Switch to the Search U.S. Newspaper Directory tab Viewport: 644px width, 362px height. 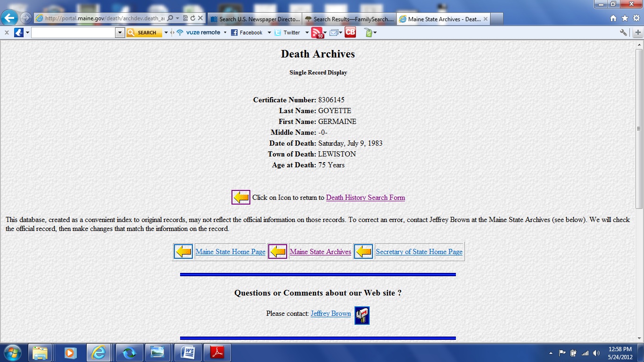255,19
